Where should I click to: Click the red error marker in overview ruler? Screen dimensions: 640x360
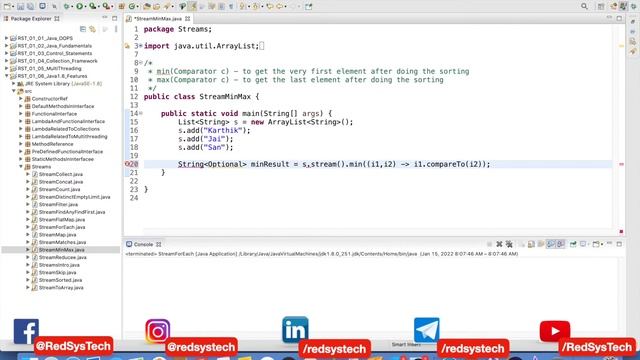(x=621, y=164)
